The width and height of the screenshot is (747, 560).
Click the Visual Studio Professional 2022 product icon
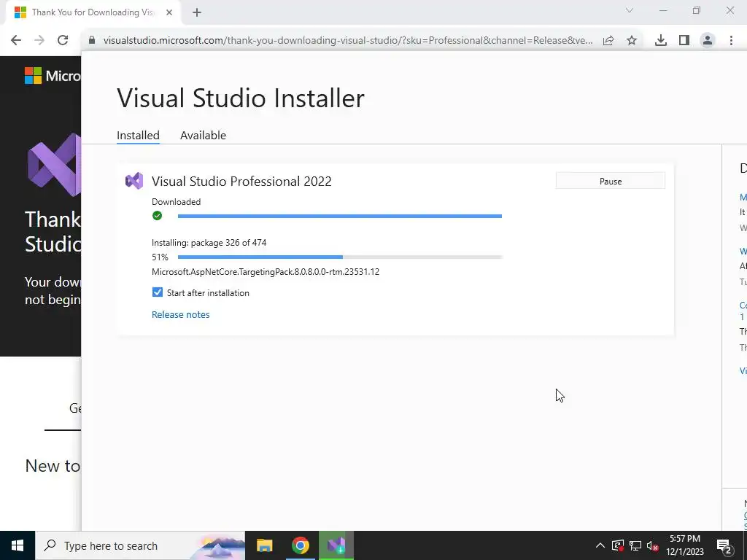[134, 181]
